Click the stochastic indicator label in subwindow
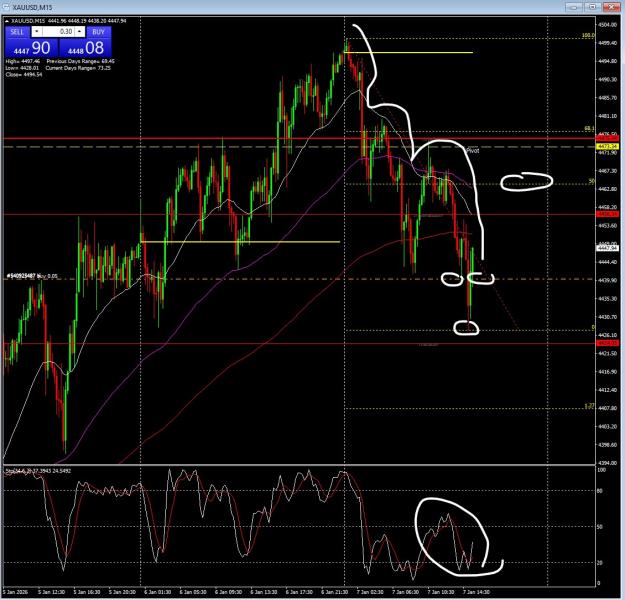This screenshot has height=600, width=625. point(38,471)
